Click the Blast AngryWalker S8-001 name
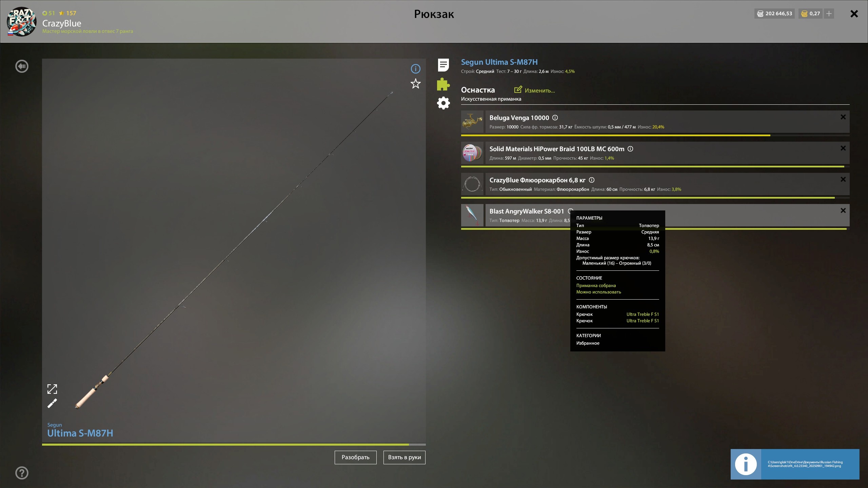868x488 pixels. pos(527,211)
